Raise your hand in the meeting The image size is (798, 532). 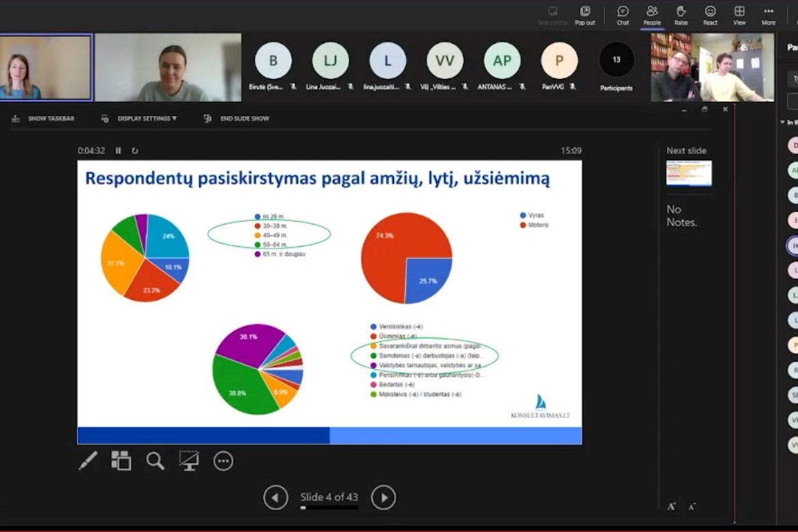pyautogui.click(x=681, y=15)
